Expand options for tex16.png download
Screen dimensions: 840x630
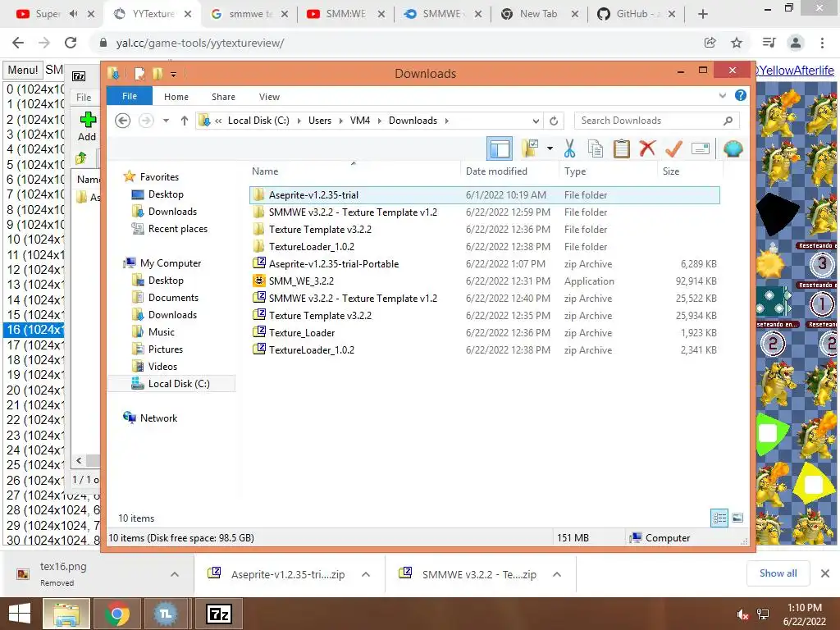[175, 574]
